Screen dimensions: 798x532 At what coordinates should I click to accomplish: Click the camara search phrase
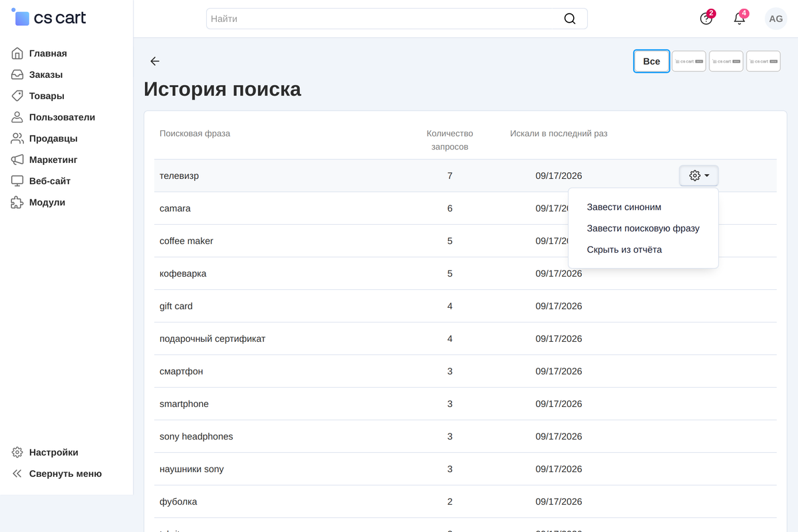175,208
